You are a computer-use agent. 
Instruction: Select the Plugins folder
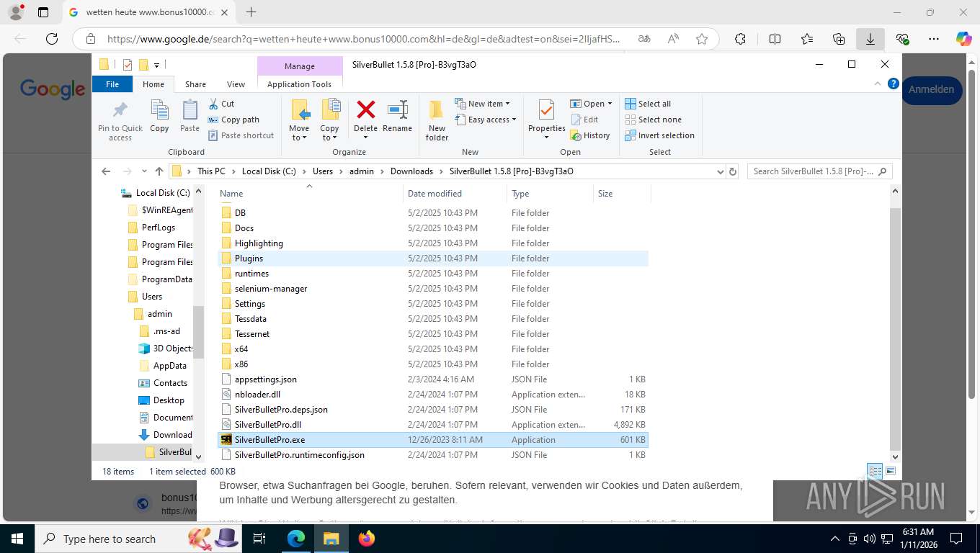[x=432, y=258]
